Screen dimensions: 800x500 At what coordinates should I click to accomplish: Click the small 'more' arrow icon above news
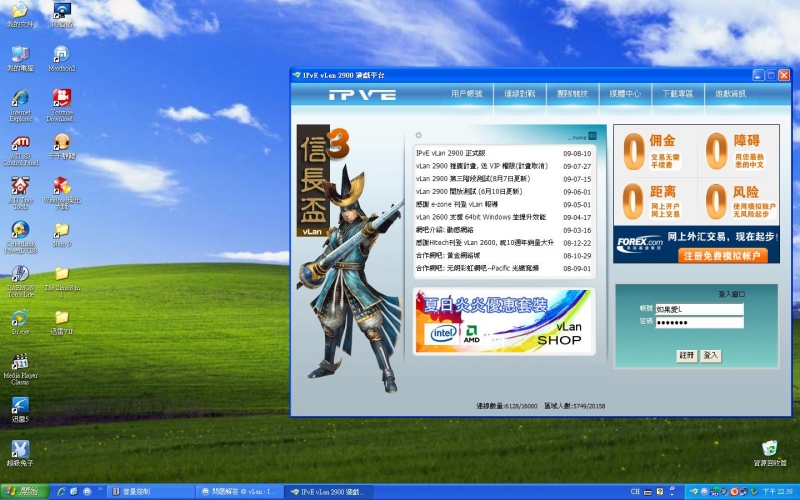tap(592, 136)
